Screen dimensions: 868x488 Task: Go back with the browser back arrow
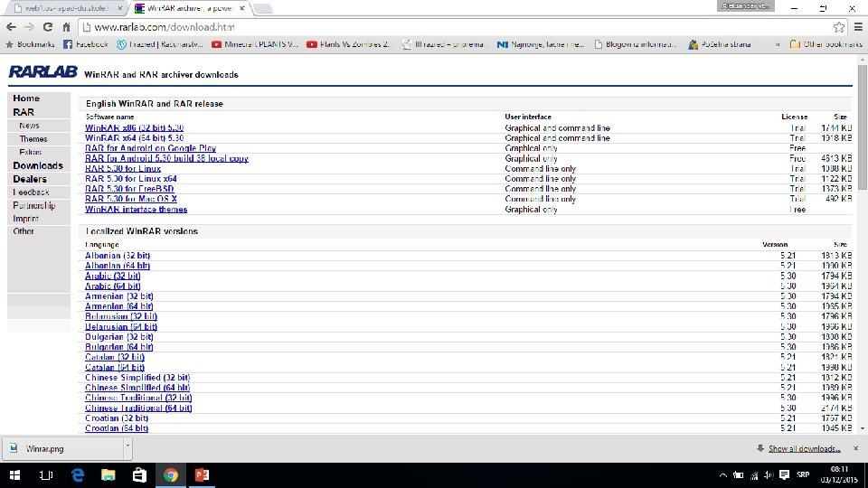11,27
